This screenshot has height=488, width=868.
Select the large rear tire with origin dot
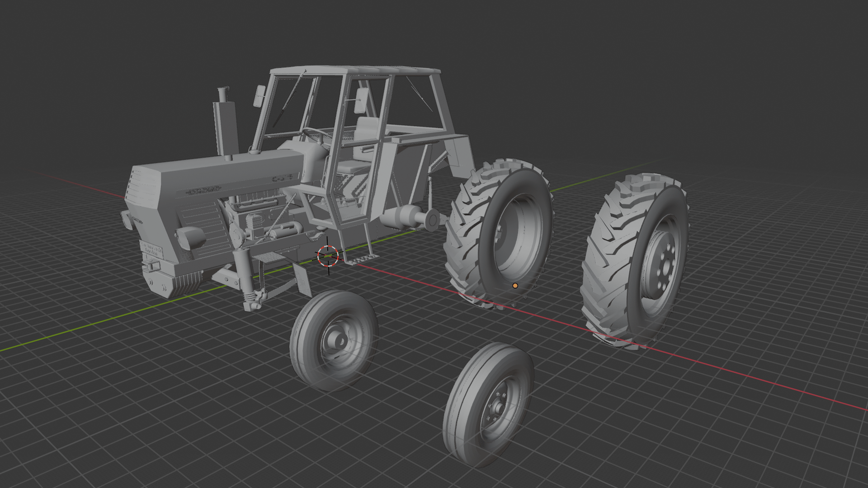click(499, 233)
